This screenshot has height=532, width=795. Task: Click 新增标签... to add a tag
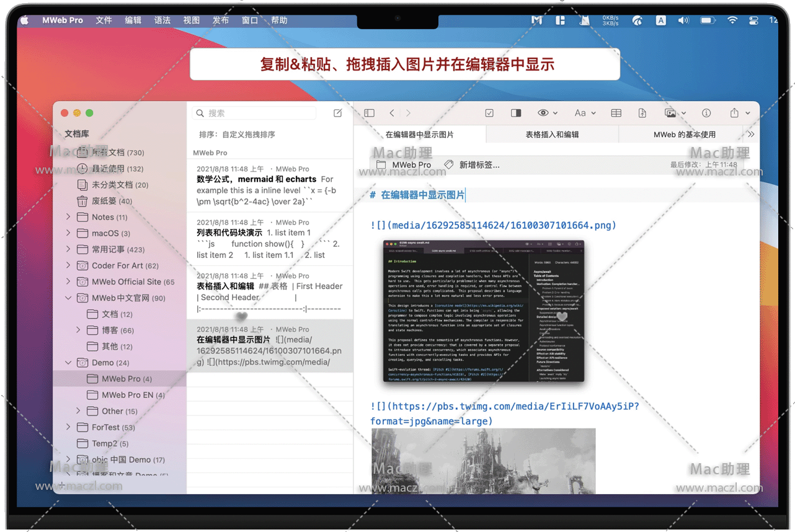click(479, 165)
